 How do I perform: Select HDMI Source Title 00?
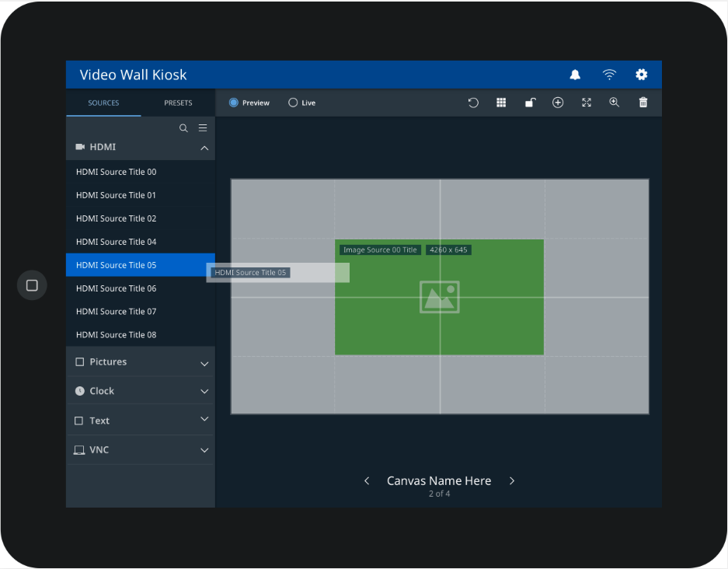click(140, 172)
